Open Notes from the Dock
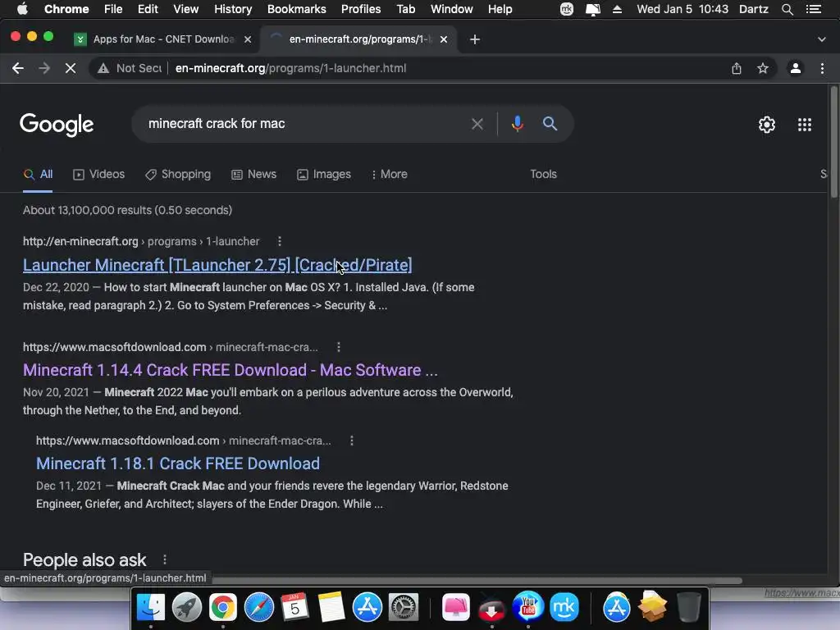This screenshot has height=630, width=840. (331, 608)
